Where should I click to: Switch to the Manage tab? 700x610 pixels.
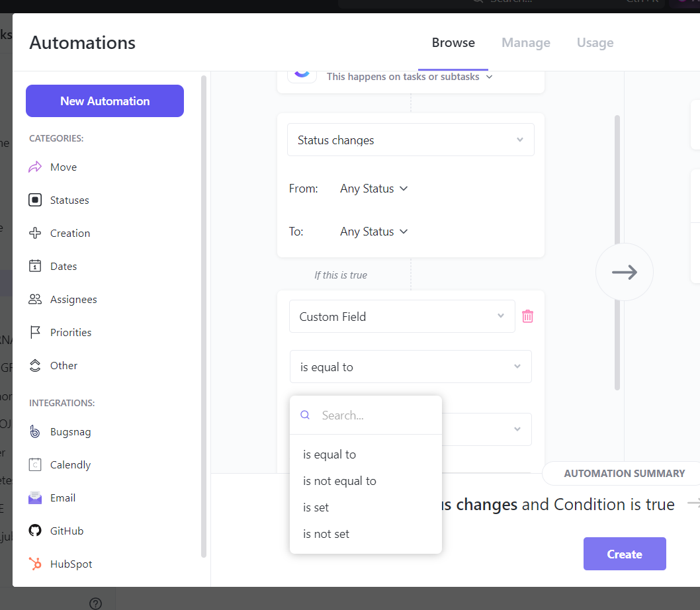(526, 42)
